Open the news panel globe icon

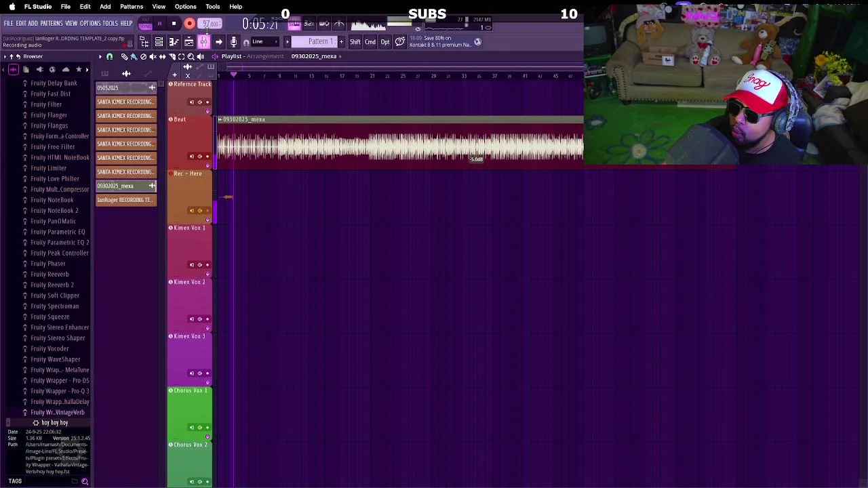(x=477, y=42)
